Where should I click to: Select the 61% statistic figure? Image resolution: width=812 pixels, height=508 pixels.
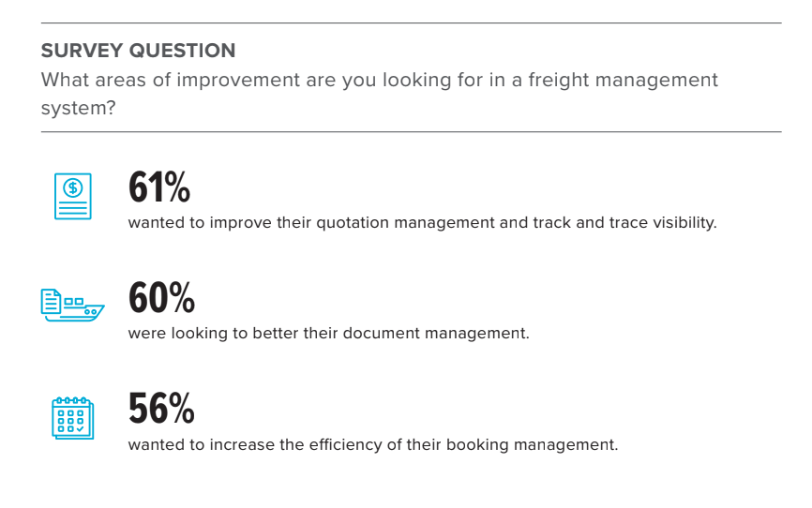(159, 187)
